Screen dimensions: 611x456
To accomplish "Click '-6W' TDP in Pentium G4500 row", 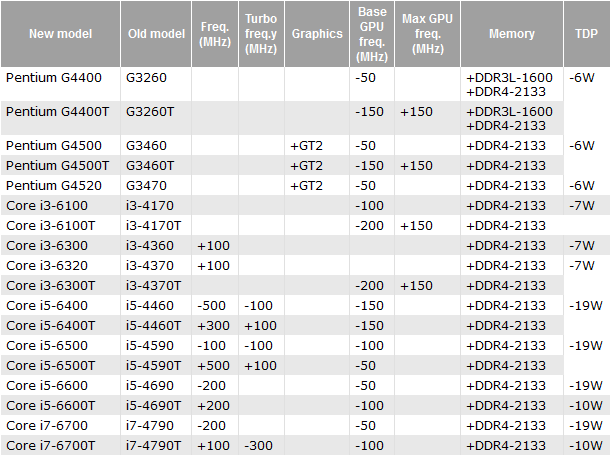I will point(586,145).
